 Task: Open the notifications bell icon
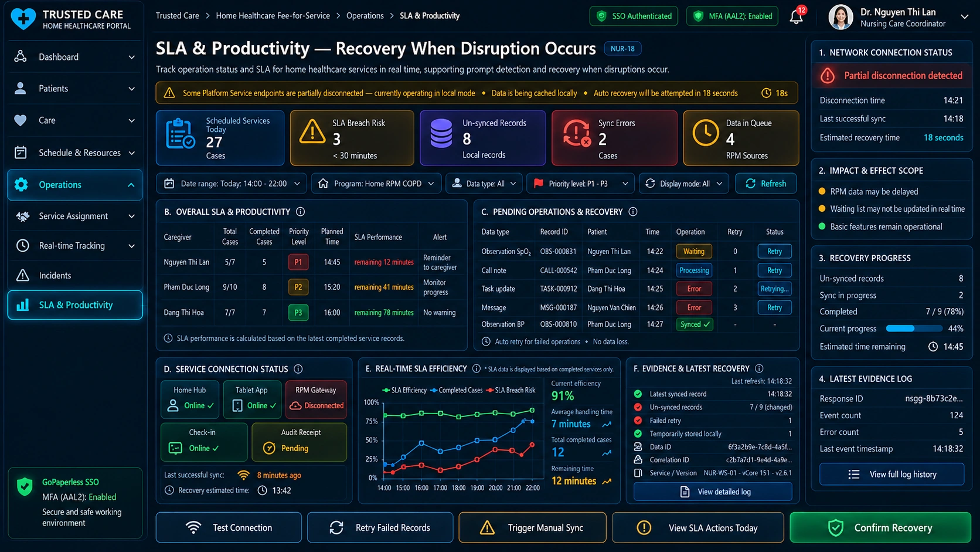796,16
